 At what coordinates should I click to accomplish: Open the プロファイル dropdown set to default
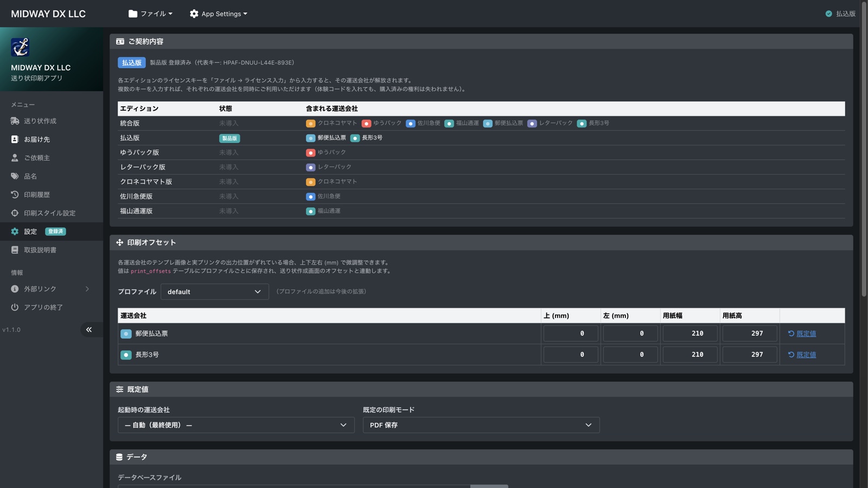coord(215,292)
